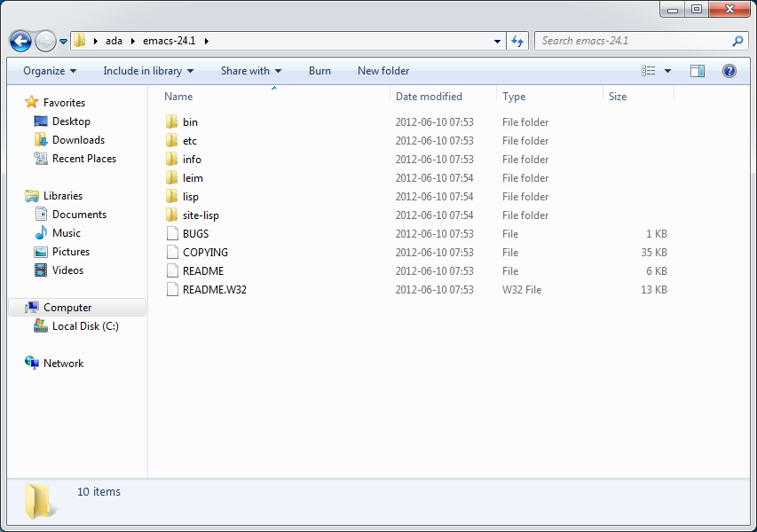
Task: Select Favorites in the navigation pane
Action: 64,103
